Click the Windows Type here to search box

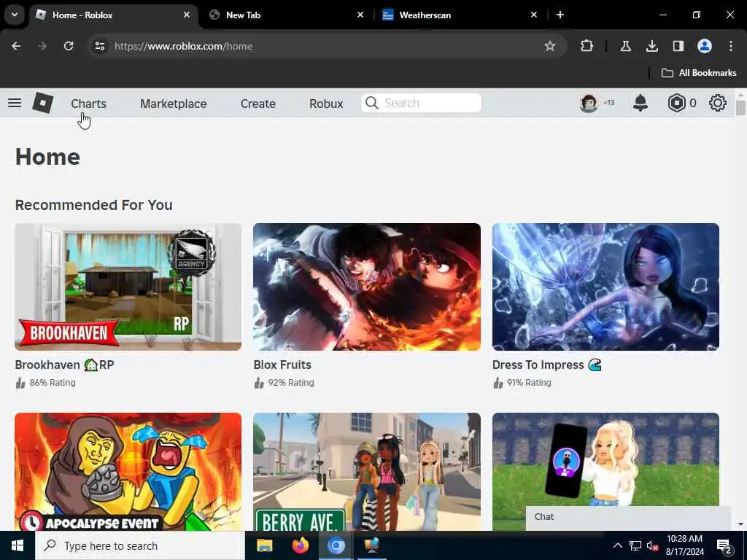pyautogui.click(x=140, y=545)
